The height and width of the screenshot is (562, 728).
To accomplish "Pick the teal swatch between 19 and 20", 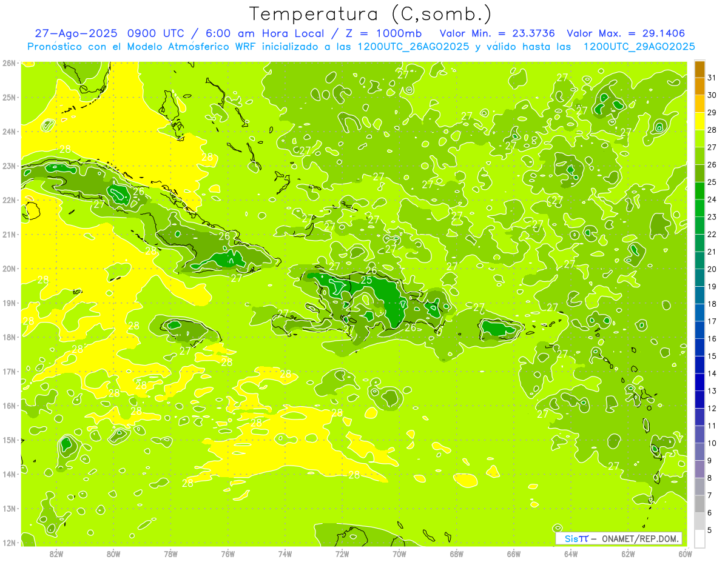I will (699, 278).
